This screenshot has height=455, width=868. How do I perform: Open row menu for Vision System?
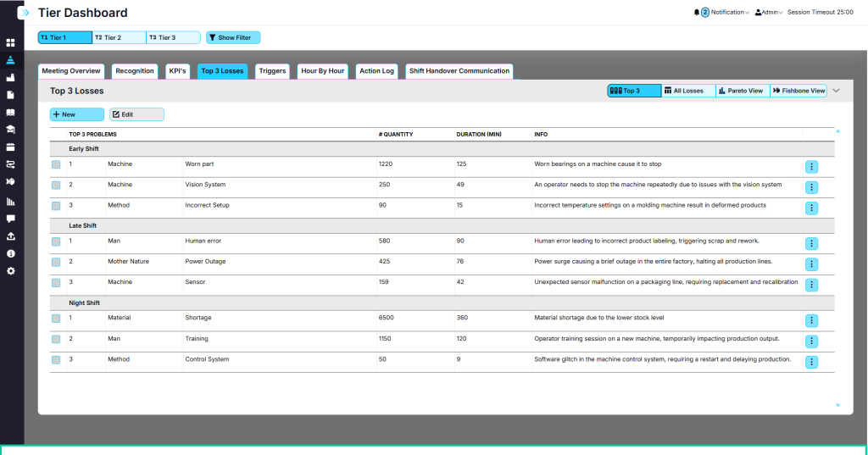click(x=811, y=187)
